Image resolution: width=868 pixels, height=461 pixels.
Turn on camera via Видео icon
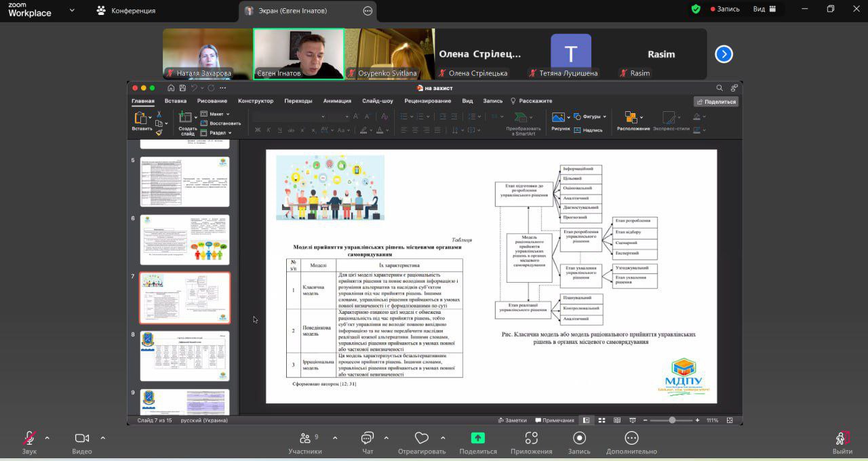coord(82,439)
